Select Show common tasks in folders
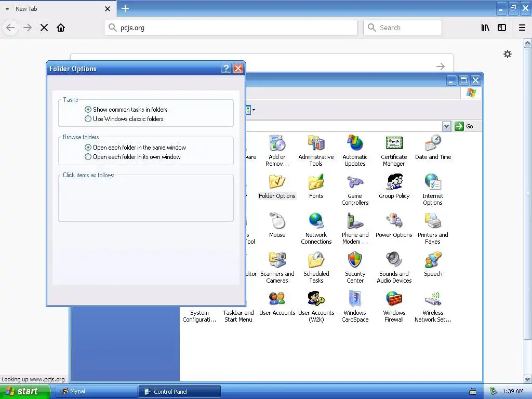 [x=126, y=109]
